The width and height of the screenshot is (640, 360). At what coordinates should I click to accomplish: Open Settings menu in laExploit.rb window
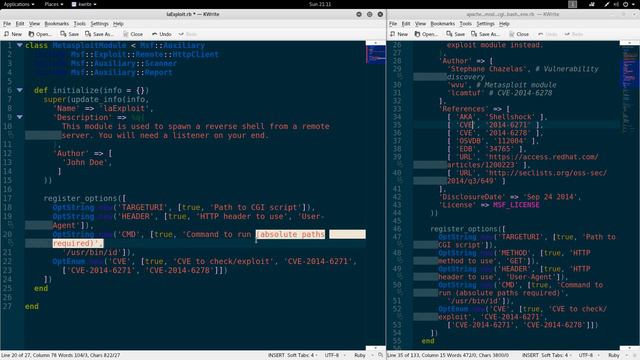[x=100, y=24]
